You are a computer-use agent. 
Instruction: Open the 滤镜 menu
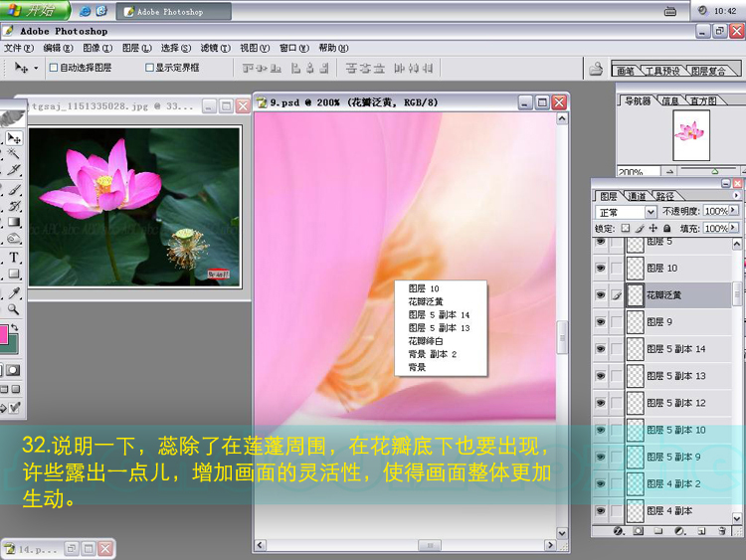215,48
